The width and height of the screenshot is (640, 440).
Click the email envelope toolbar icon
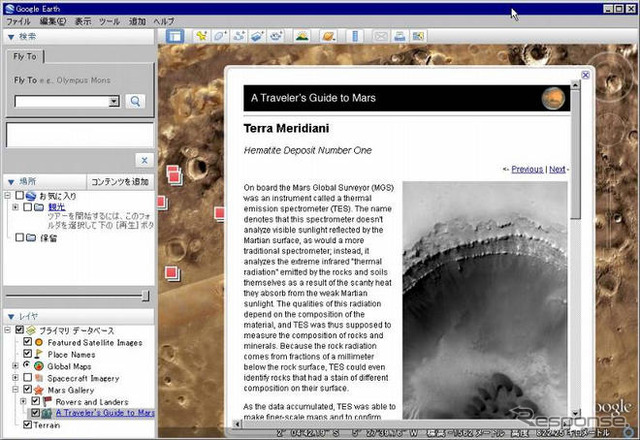[x=380, y=36]
